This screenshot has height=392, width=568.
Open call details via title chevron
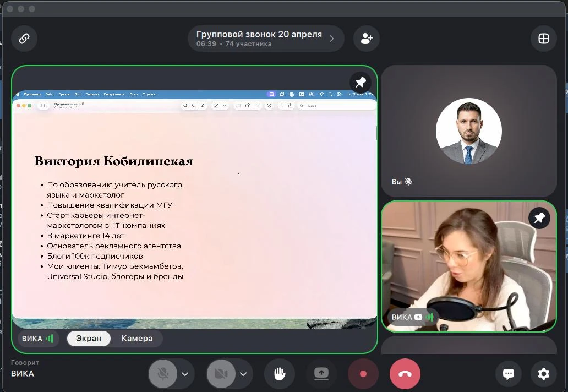tap(332, 39)
